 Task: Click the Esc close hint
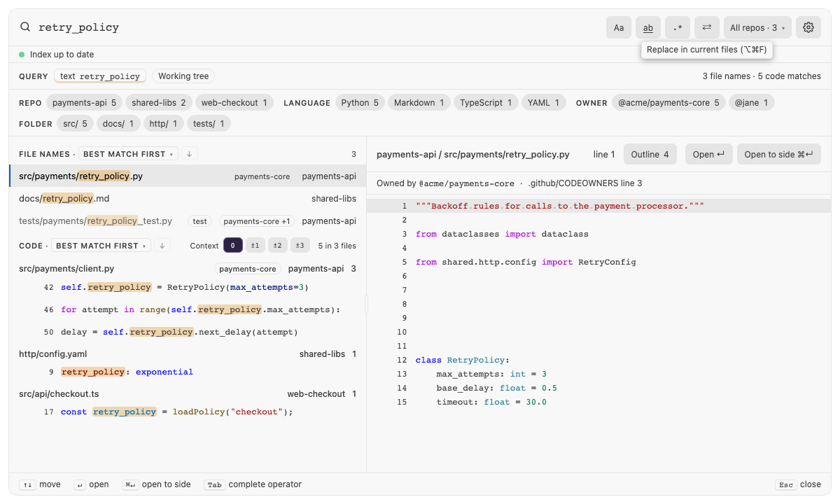[798, 484]
